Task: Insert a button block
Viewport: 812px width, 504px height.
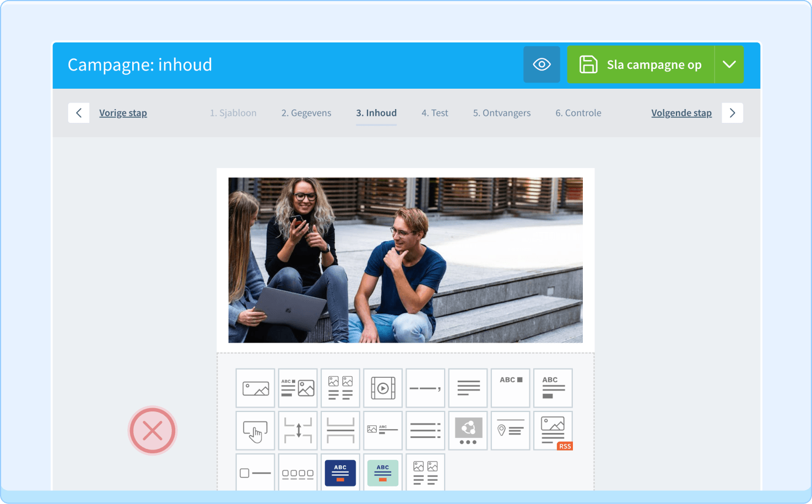Action: tap(255, 430)
